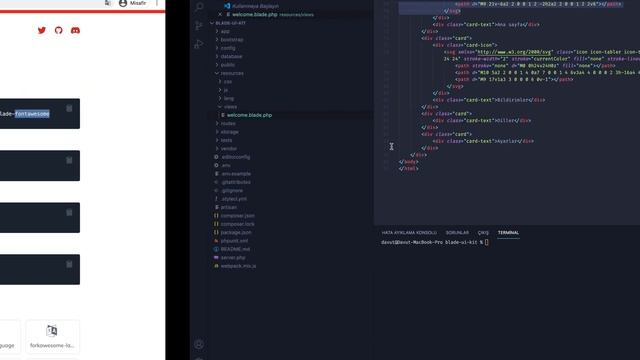Click the Misafir profile button in browser

coord(132,3)
